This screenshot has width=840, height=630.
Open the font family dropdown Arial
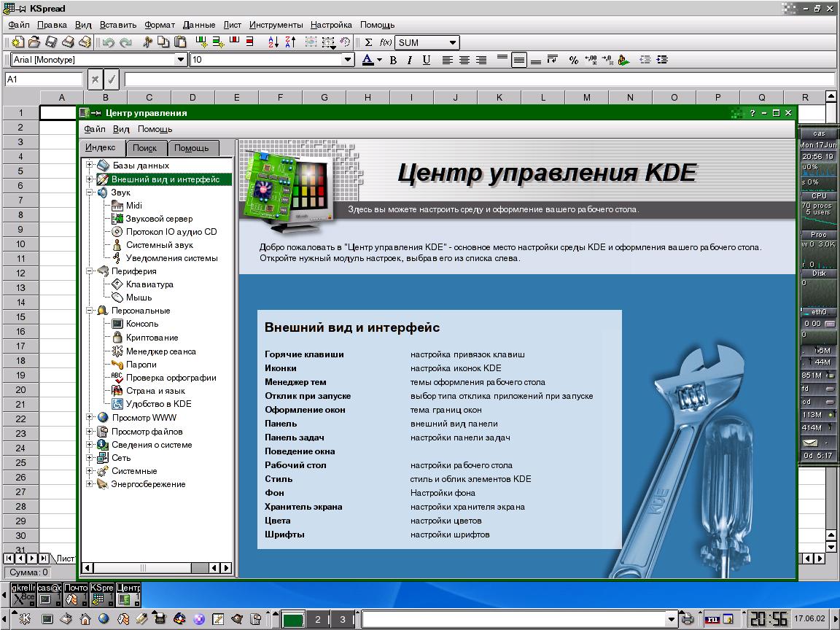click(x=182, y=60)
